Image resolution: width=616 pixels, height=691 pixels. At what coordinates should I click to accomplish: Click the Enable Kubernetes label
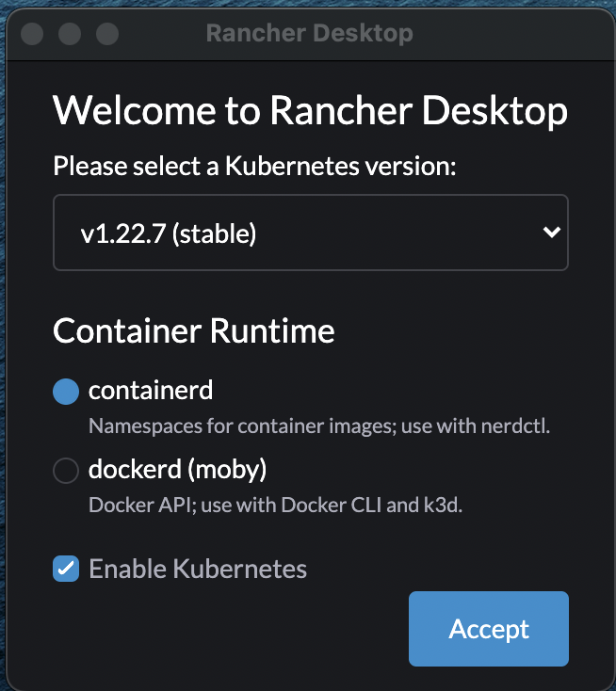(x=198, y=569)
